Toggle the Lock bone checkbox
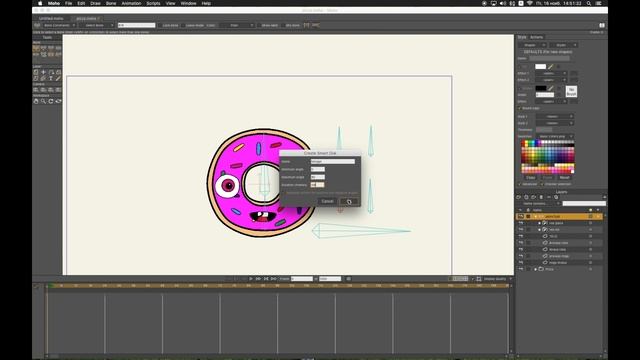640x360 pixels. 160,25
